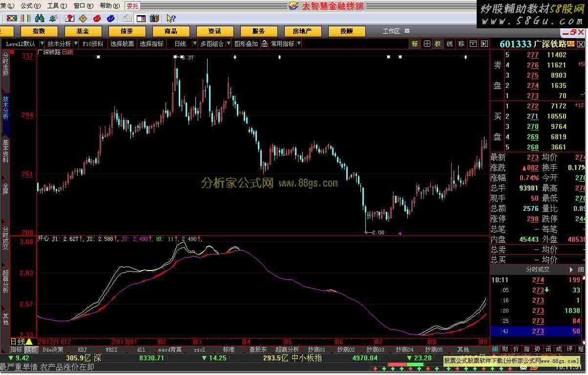The image size is (588, 375).
Task: Click the 选择指标 button
Action: (x=151, y=43)
